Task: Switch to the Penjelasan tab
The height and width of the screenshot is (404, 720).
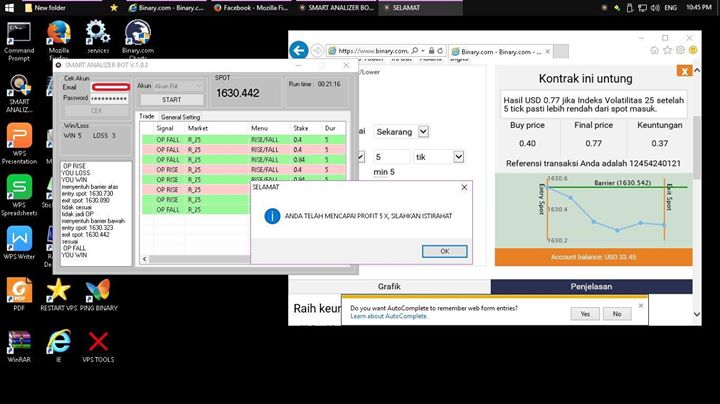Action: [x=591, y=286]
